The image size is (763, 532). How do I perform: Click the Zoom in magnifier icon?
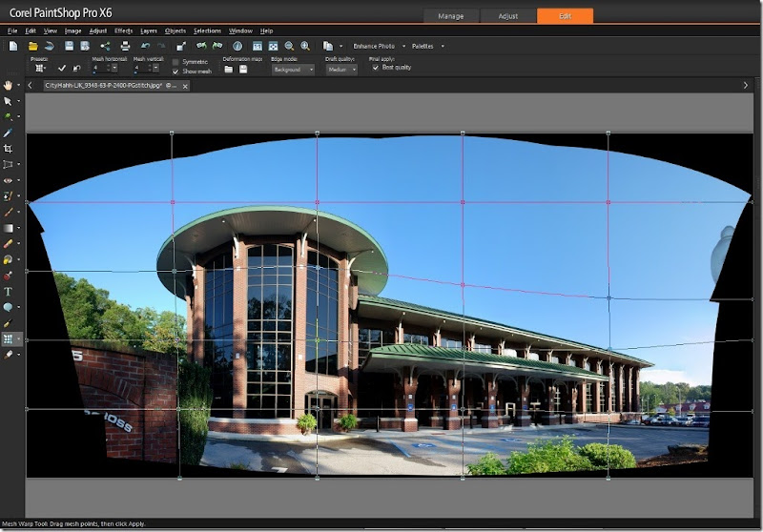pos(305,46)
